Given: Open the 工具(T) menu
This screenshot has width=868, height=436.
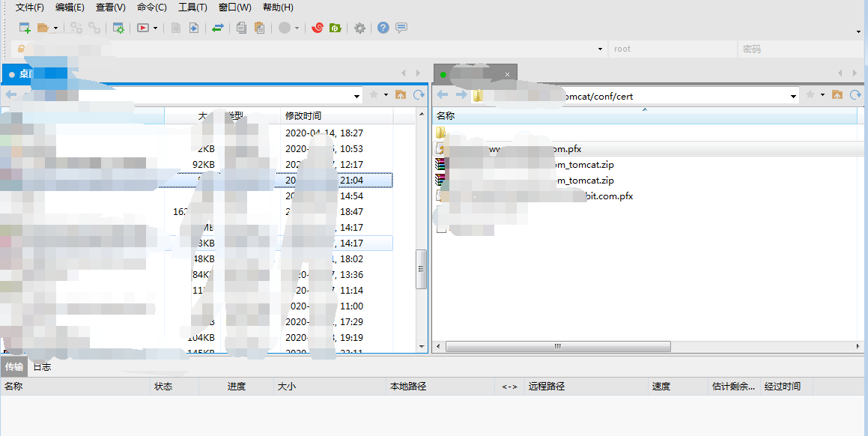Looking at the screenshot, I should coord(192,7).
